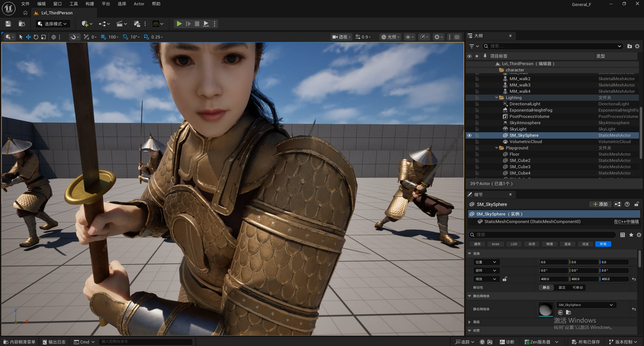The height and width of the screenshot is (346, 644).
Task: Open the outliner filter options icon
Action: [474, 46]
